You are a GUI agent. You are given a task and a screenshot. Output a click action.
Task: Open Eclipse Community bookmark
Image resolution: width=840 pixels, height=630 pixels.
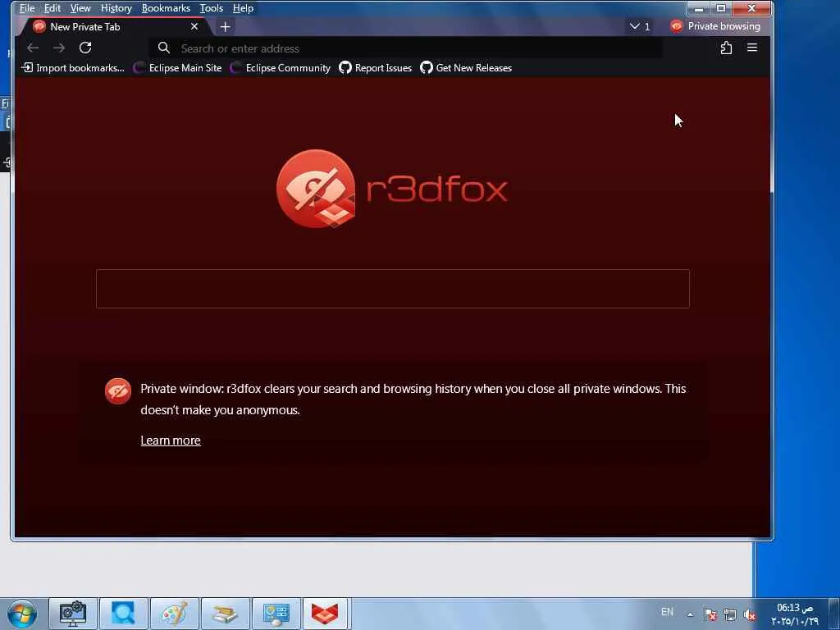click(281, 68)
